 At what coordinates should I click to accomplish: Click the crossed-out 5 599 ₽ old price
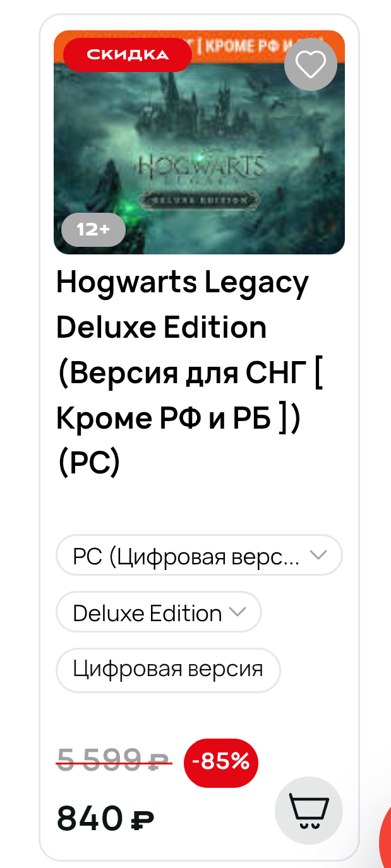(x=114, y=761)
